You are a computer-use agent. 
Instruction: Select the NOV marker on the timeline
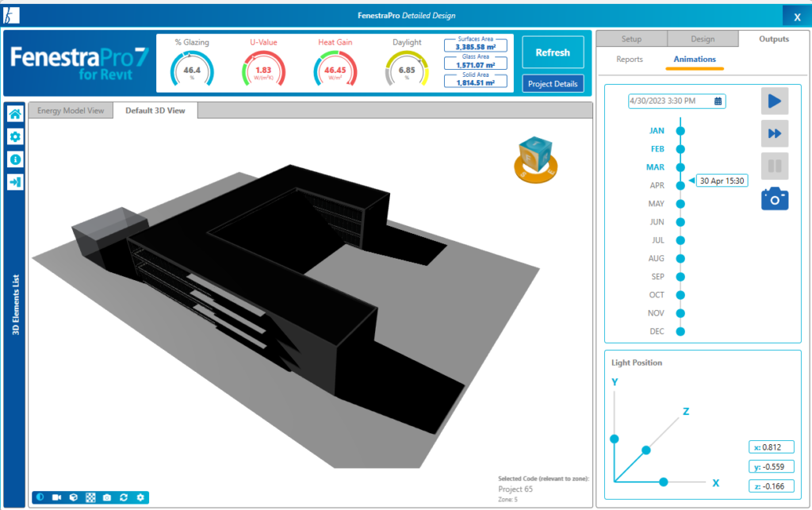(680, 313)
